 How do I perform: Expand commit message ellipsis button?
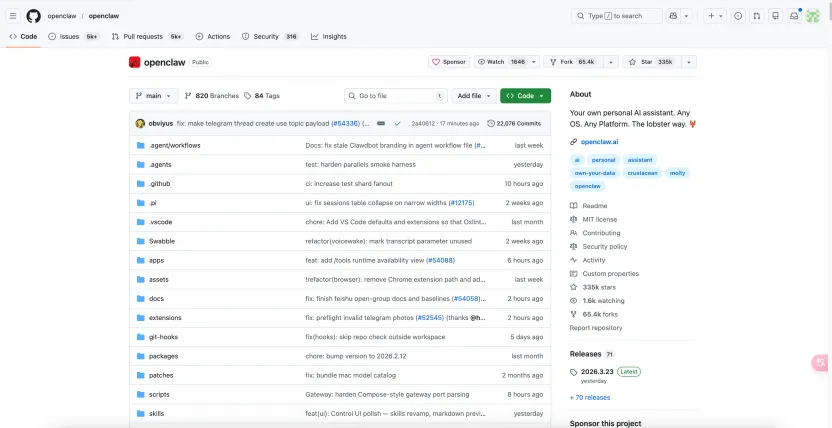[x=380, y=124]
